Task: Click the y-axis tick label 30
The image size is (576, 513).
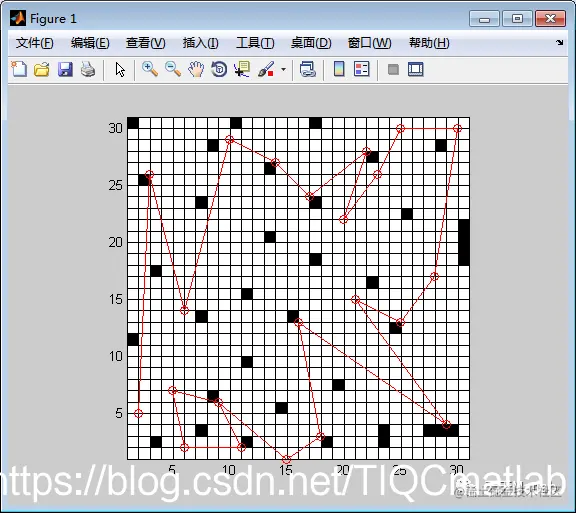Action: 115,128
